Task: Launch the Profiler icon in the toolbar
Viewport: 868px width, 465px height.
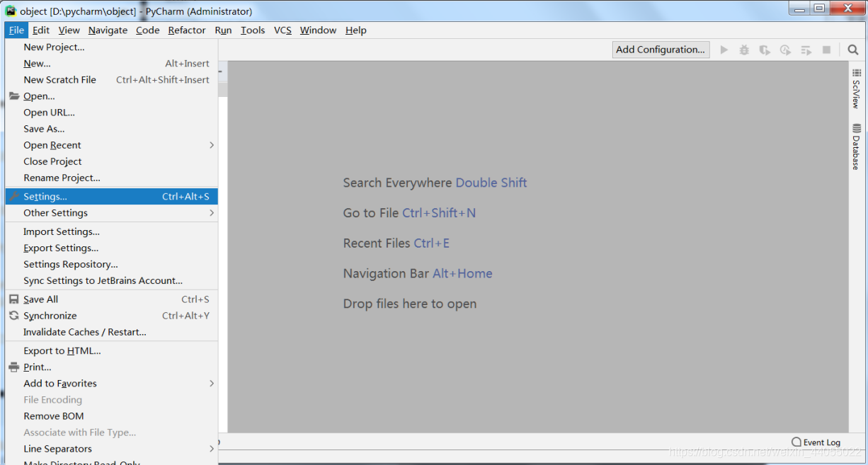Action: coord(785,50)
